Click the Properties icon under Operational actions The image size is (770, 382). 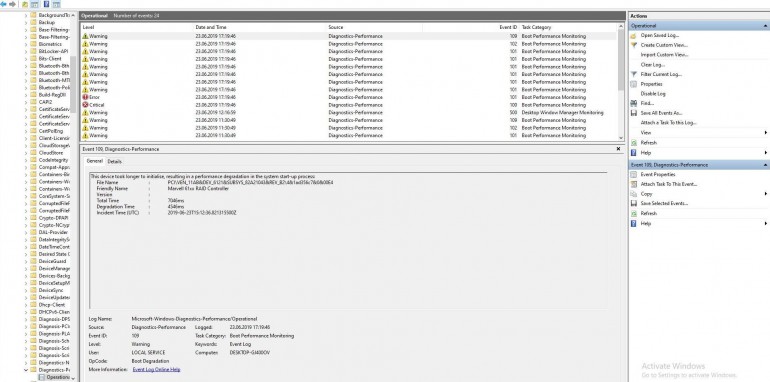(633, 84)
